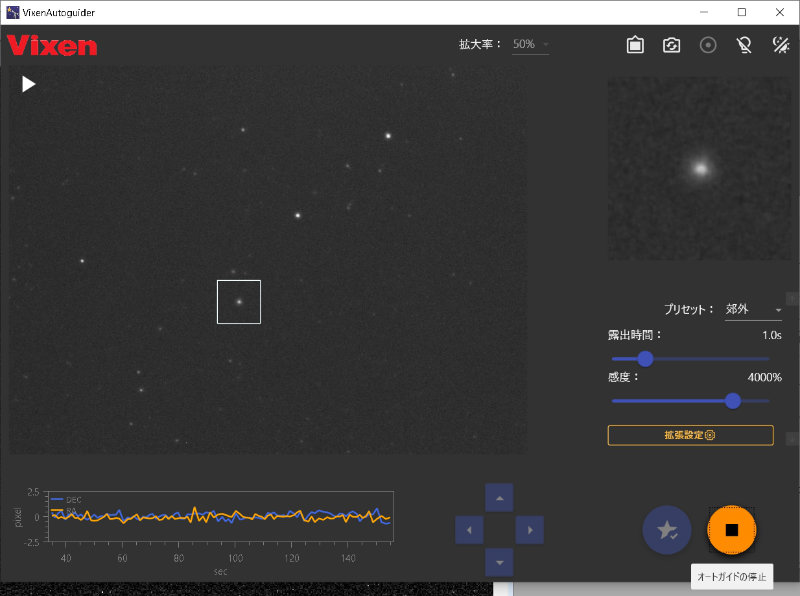The height and width of the screenshot is (596, 800).
Task: Click the star calibration round button
Action: (x=667, y=530)
